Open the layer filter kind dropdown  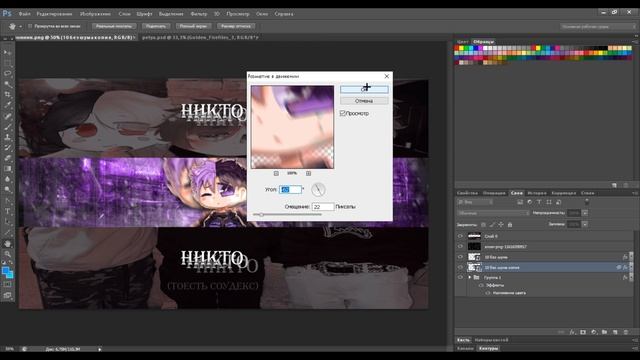[475, 202]
